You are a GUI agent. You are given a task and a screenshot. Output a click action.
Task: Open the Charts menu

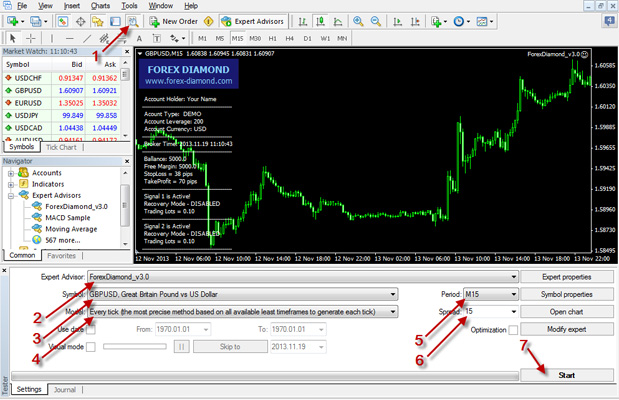[100, 5]
